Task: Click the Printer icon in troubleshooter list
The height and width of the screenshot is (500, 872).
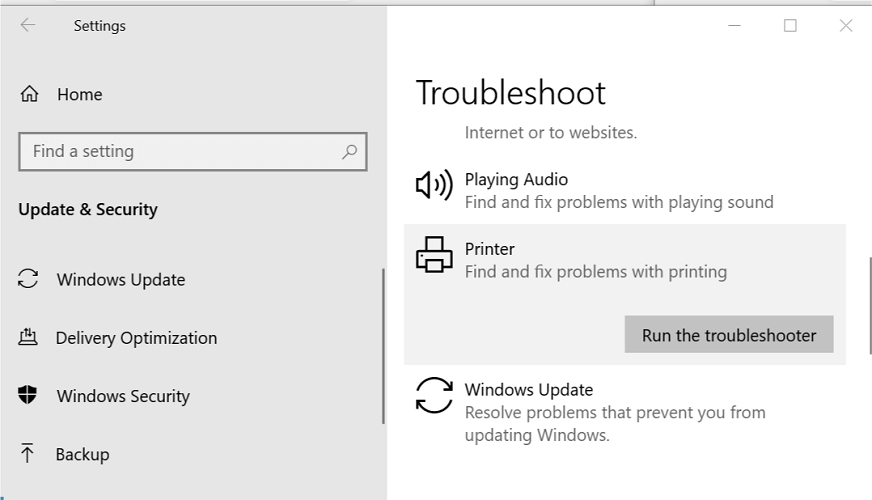Action: click(x=434, y=255)
